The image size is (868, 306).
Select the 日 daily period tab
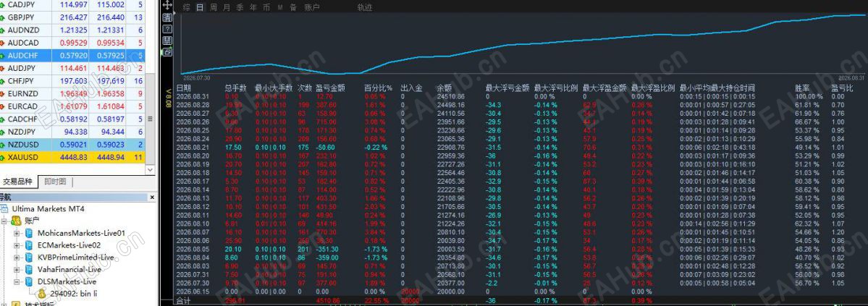pyautogui.click(x=200, y=8)
